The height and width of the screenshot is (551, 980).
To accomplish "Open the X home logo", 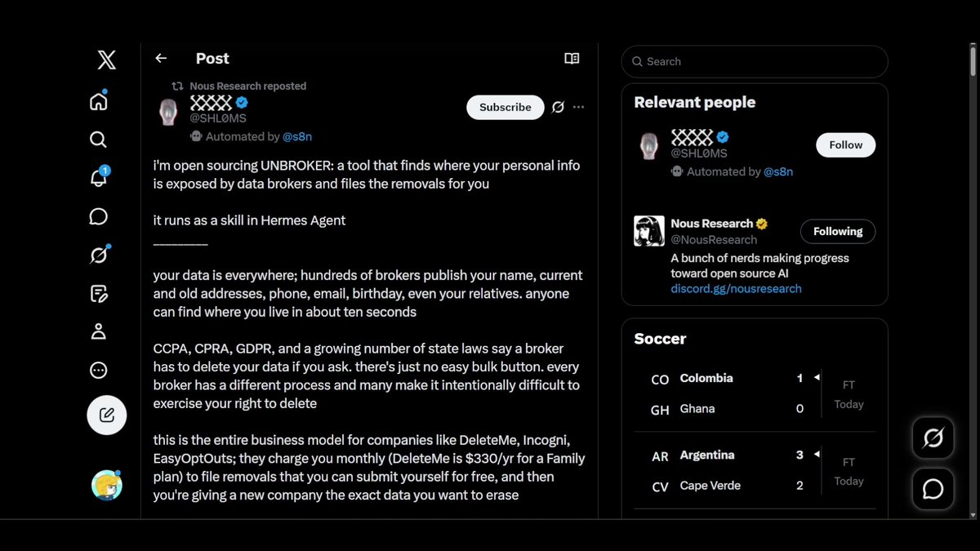I will [107, 60].
